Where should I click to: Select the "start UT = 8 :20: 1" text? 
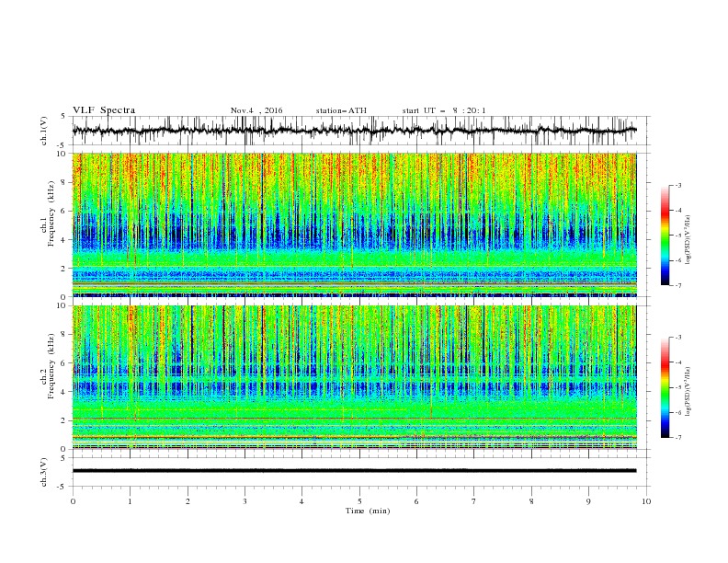(x=444, y=110)
